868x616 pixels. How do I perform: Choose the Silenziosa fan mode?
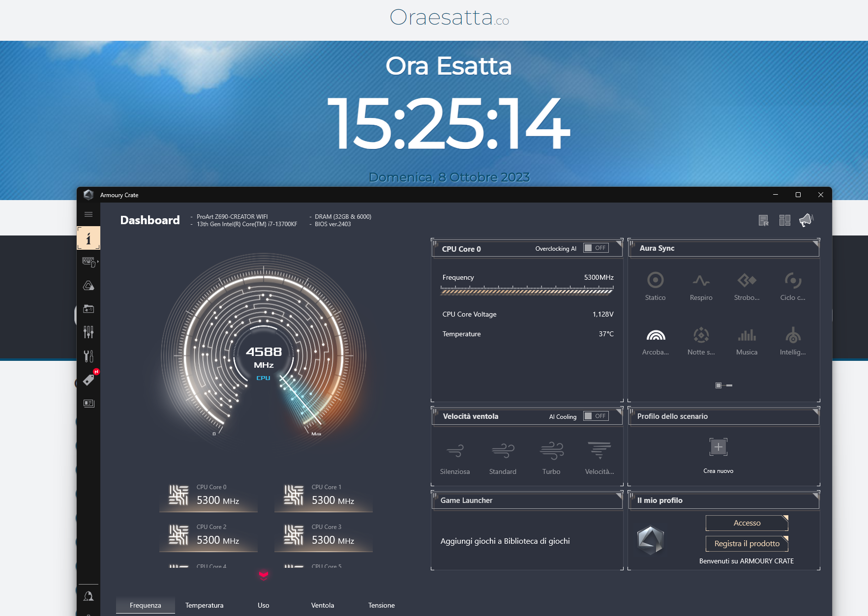455,458
